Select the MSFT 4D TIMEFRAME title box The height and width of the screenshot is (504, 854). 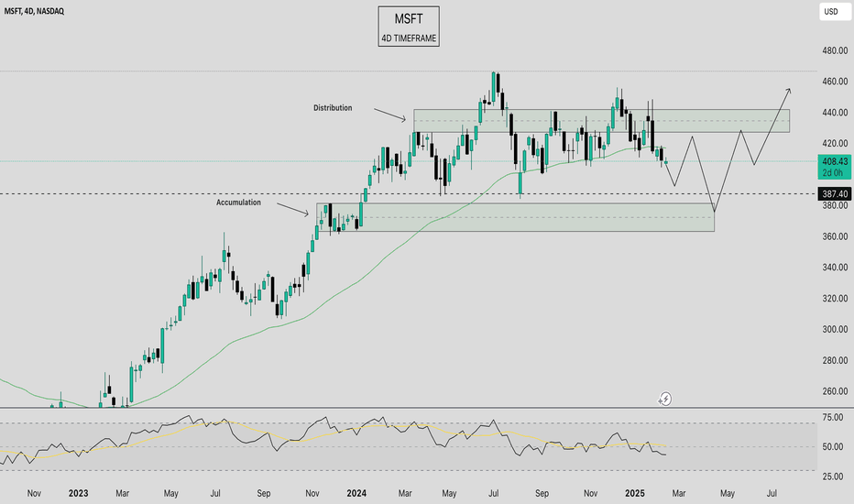pyautogui.click(x=409, y=27)
